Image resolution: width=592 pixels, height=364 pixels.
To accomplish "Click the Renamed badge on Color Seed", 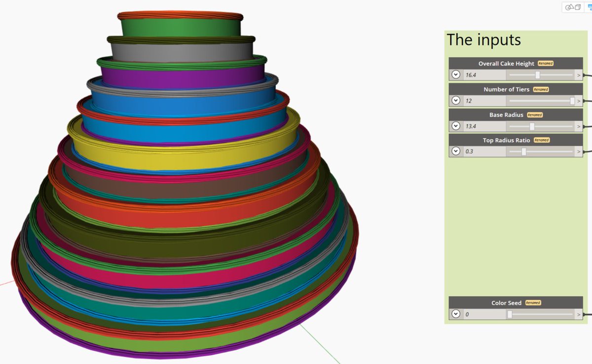I will (533, 303).
